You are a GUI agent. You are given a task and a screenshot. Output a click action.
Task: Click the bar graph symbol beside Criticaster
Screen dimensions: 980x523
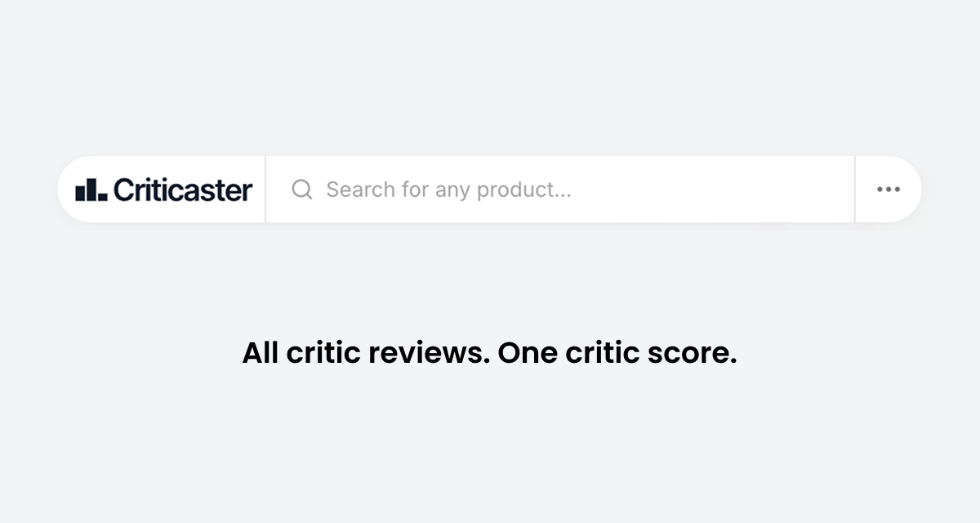(92, 189)
